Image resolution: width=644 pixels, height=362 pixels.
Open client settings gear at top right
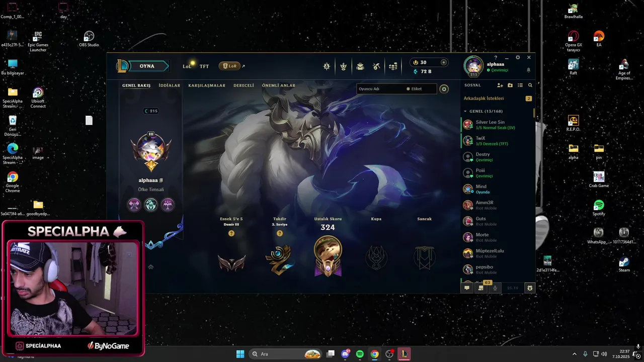click(x=518, y=57)
